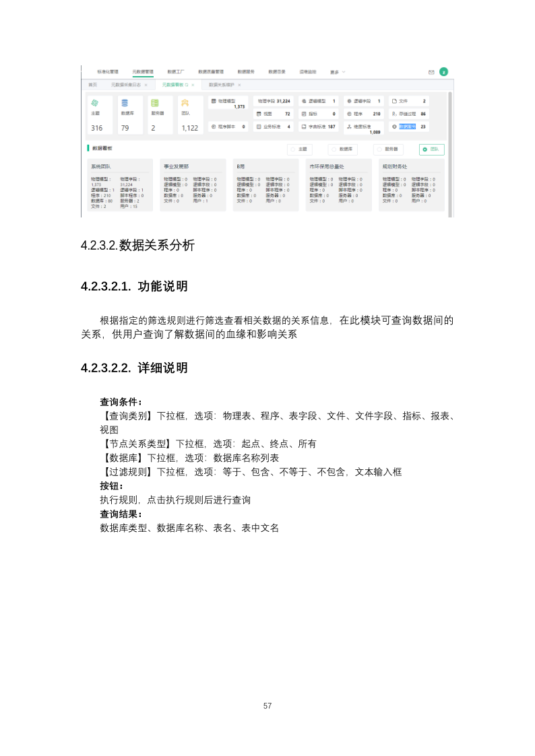The width and height of the screenshot is (535, 756).
Task: Switch to the 元数据采集日志 tab
Action: pos(126,85)
